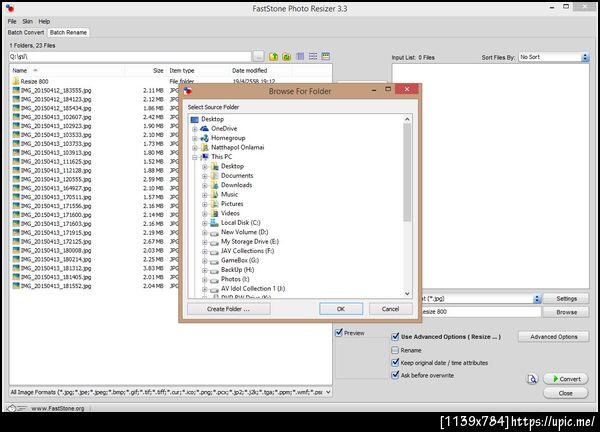
Task: Switch to Batch Rename tab
Action: click(x=68, y=33)
